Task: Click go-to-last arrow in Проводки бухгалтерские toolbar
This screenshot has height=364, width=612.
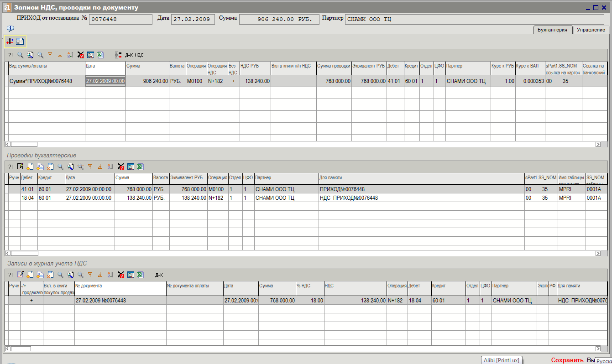Action: [x=100, y=166]
